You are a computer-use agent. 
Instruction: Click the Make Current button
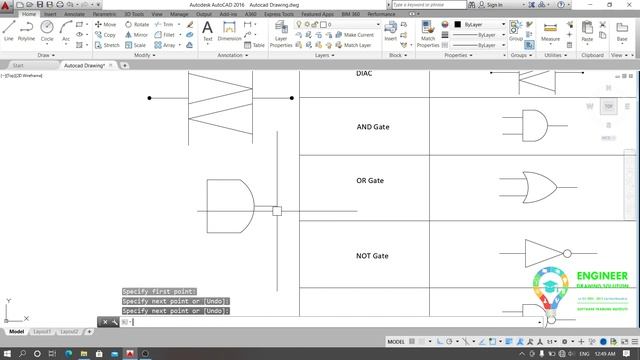tap(355, 35)
